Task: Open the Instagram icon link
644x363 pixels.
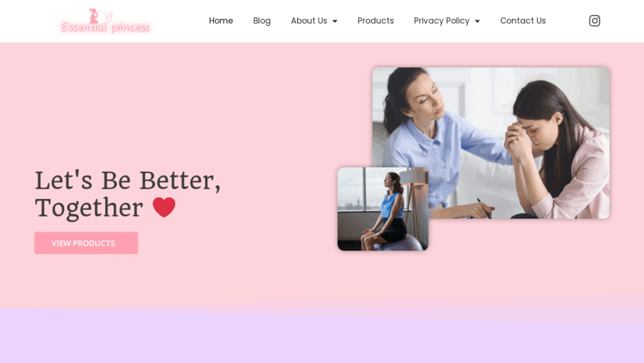Action: [x=594, y=21]
